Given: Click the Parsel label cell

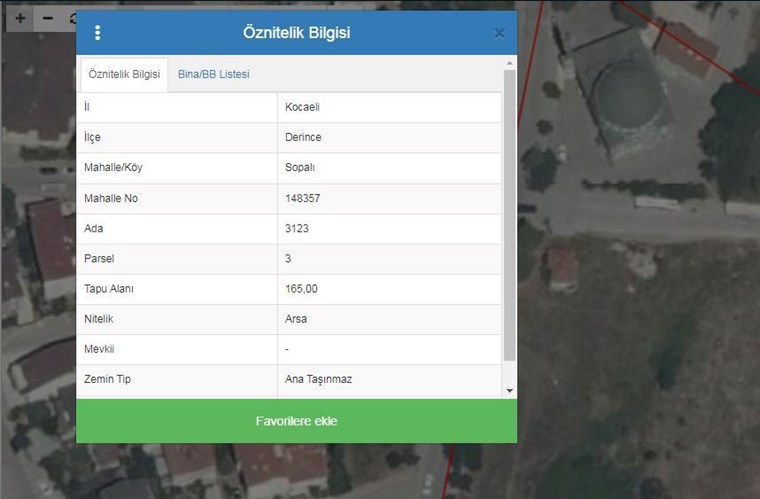Looking at the screenshot, I should click(177, 259).
